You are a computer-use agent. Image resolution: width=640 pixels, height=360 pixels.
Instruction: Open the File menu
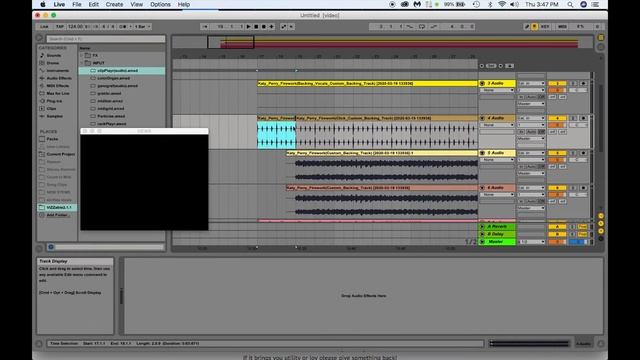click(x=77, y=4)
